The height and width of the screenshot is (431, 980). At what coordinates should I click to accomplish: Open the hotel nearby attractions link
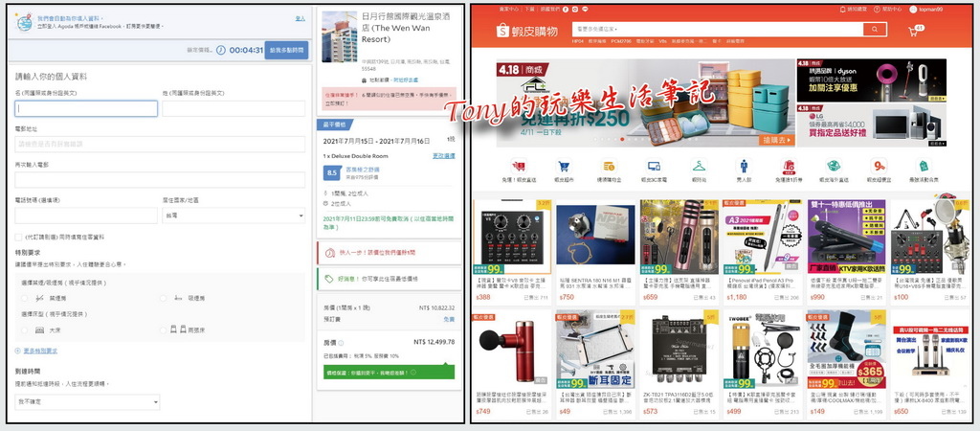(x=406, y=80)
